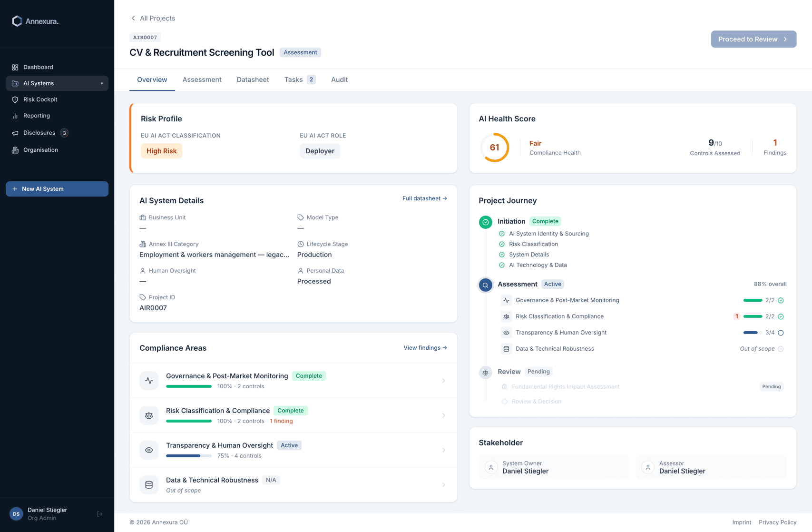Click the Annex III Category building icon
The height and width of the screenshot is (532, 812).
[x=143, y=244]
